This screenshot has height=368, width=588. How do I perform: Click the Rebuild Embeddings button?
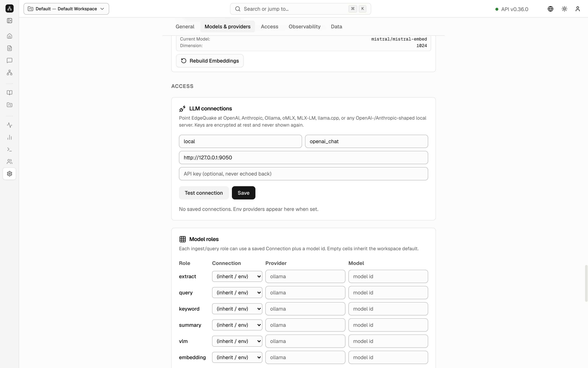pyautogui.click(x=210, y=61)
